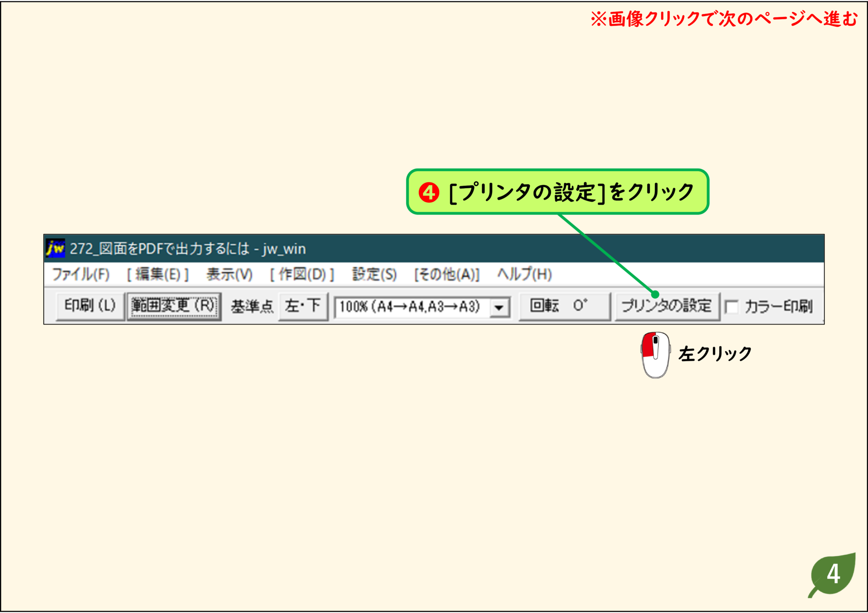Open the 設定(S) menu

point(374,275)
